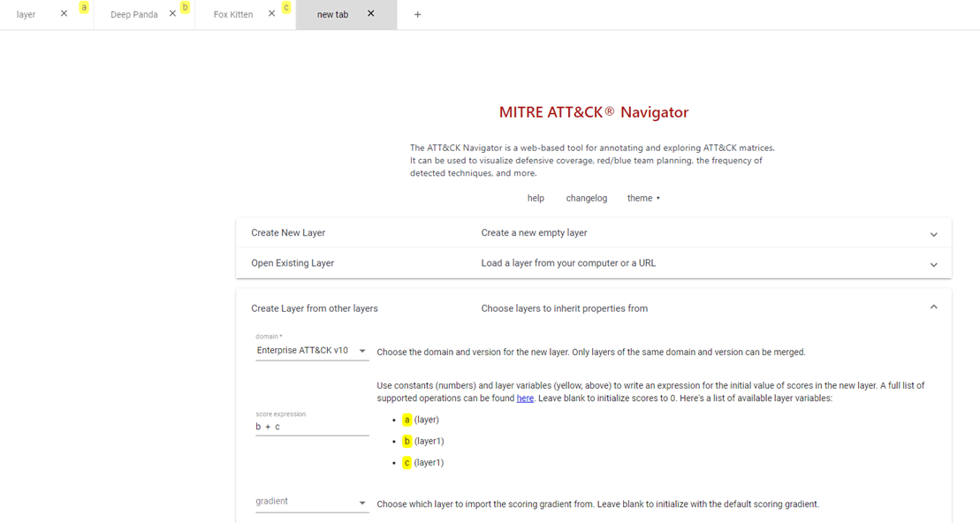Viewport: 980px width, 523px height.
Task: Open the help link
Action: (x=536, y=199)
